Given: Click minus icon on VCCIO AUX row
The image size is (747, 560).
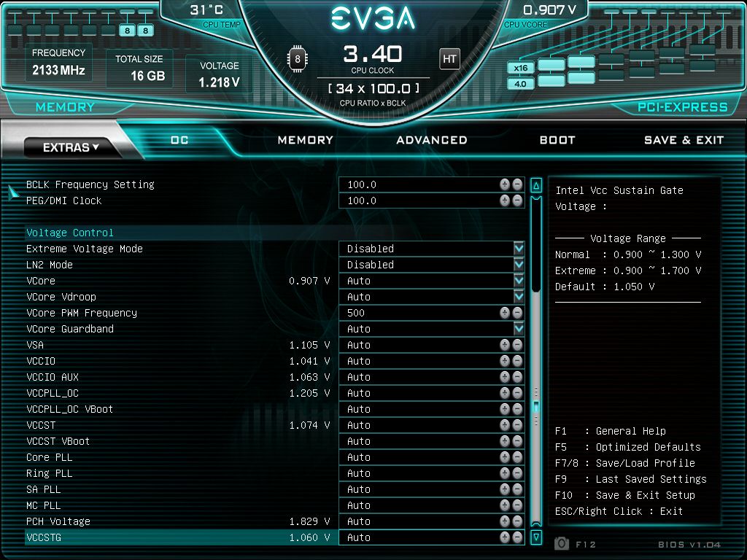Looking at the screenshot, I should [517, 377].
